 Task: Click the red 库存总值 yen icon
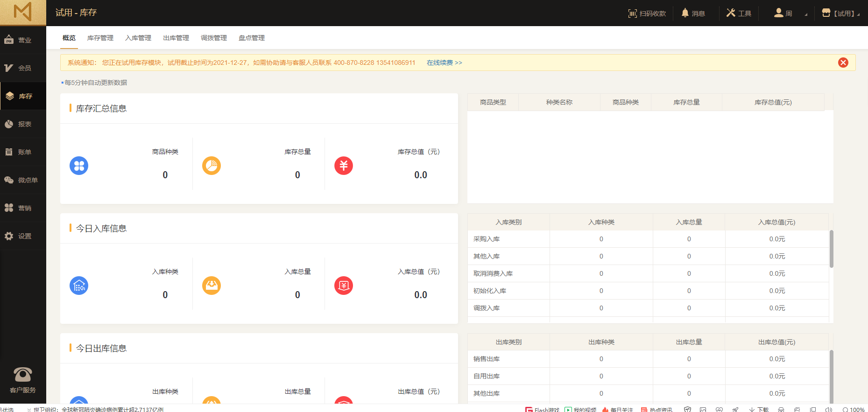point(344,166)
